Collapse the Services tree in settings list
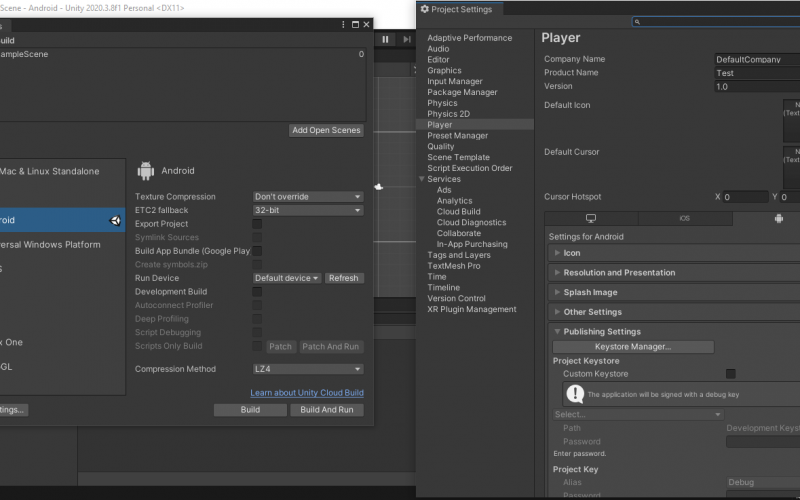The width and height of the screenshot is (800, 500). 420,179
